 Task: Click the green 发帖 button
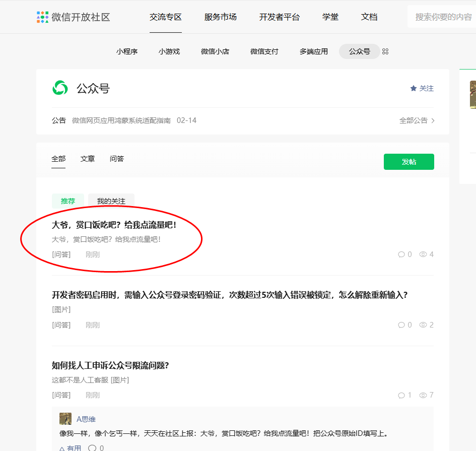tap(409, 162)
